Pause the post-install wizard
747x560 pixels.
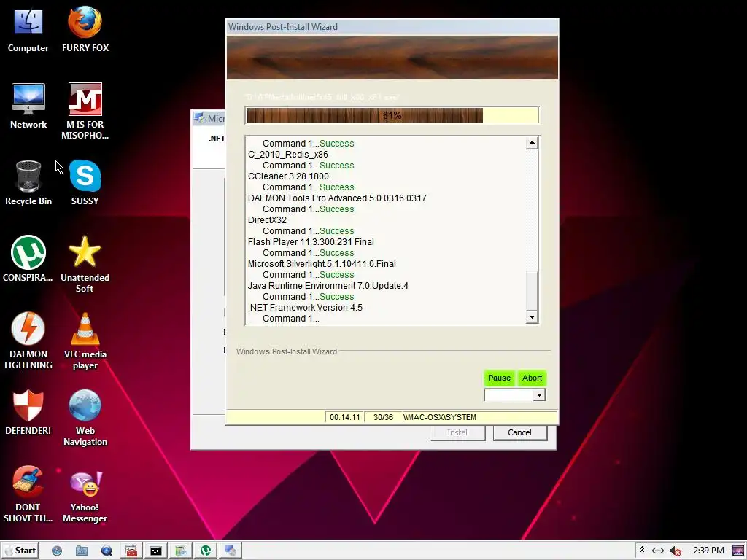click(x=499, y=378)
